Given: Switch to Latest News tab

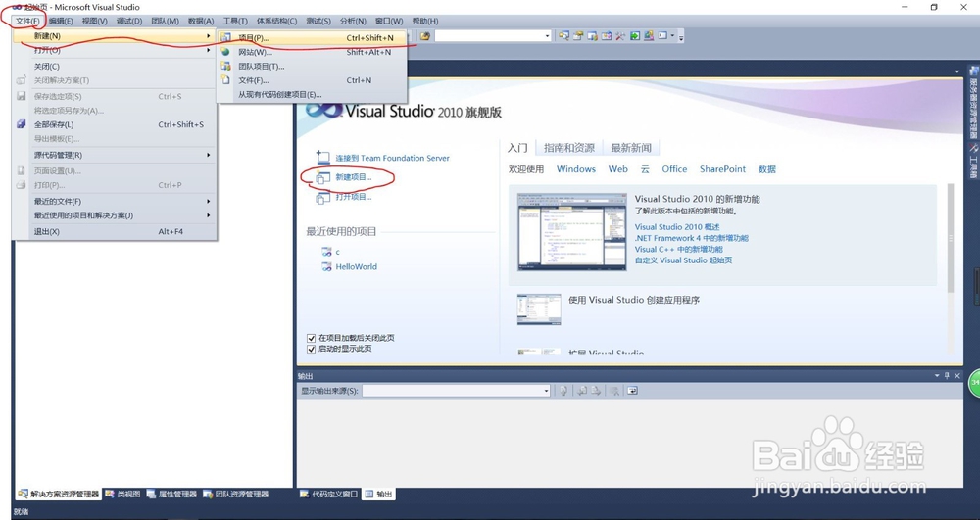Looking at the screenshot, I should [630, 148].
